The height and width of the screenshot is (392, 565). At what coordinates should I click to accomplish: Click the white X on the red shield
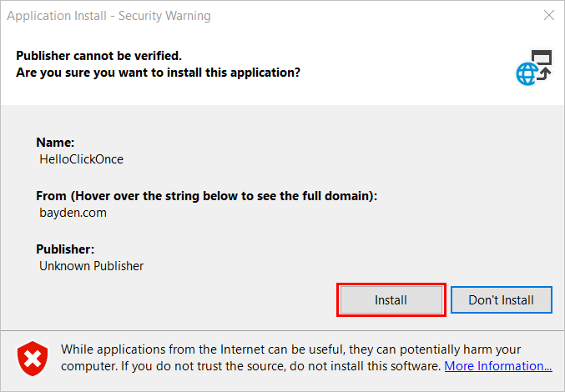33,358
